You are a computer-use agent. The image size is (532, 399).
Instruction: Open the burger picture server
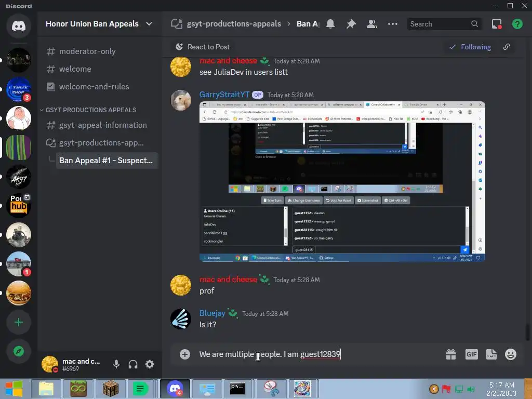pos(19,293)
